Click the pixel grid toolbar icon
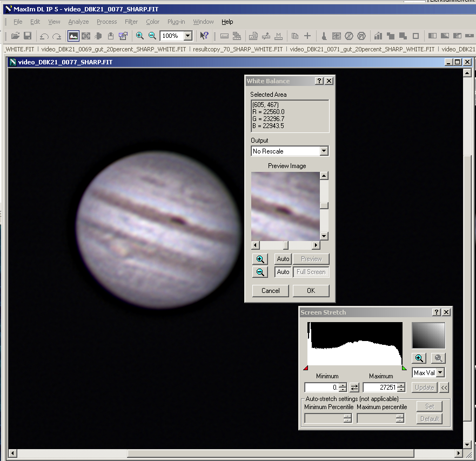This screenshot has width=476, height=461. tap(337, 36)
